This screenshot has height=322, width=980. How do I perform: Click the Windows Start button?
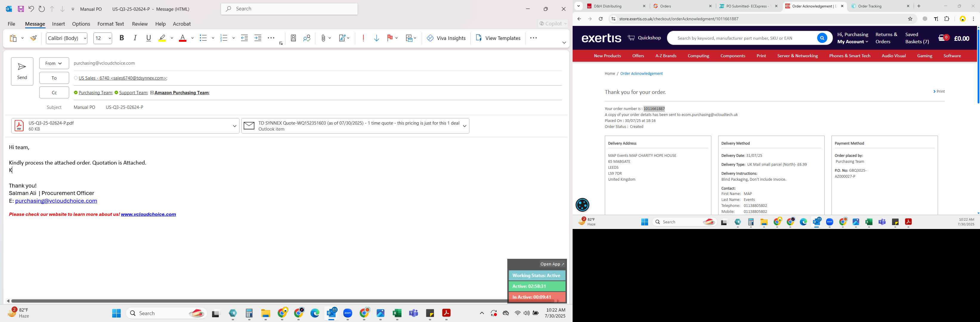click(x=116, y=313)
